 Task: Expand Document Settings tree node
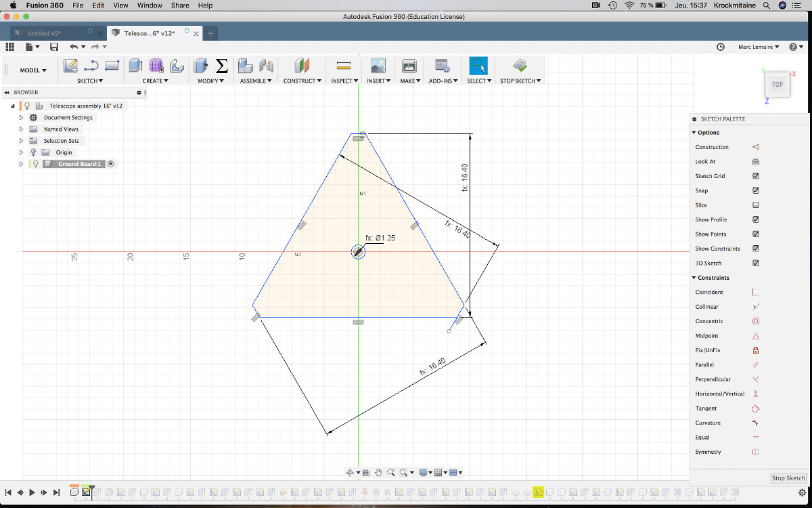[21, 118]
